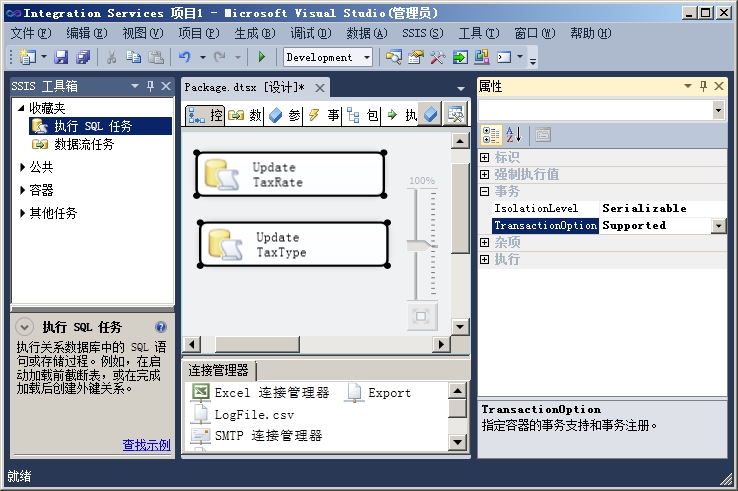This screenshot has width=738, height=491.
Task: Click the green arrow window toolbar icon
Action: point(460,57)
